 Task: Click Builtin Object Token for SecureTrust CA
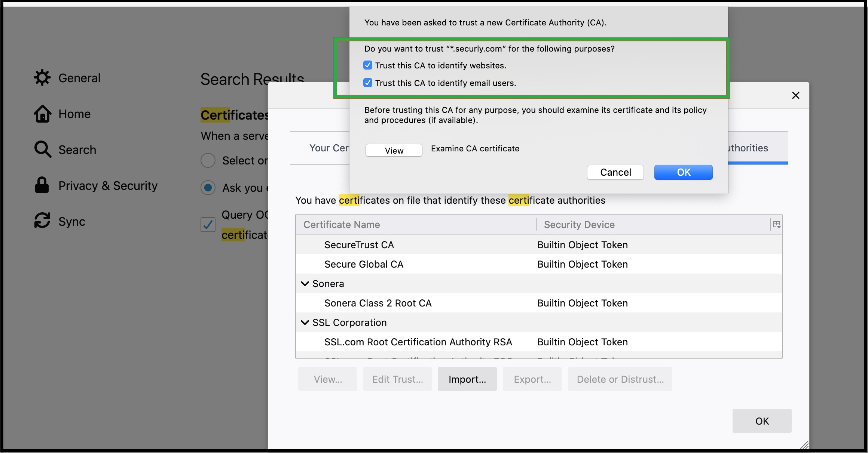[583, 245]
